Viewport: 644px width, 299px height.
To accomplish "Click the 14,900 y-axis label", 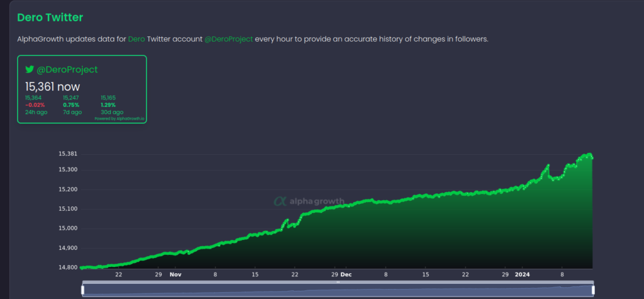I will (x=68, y=248).
